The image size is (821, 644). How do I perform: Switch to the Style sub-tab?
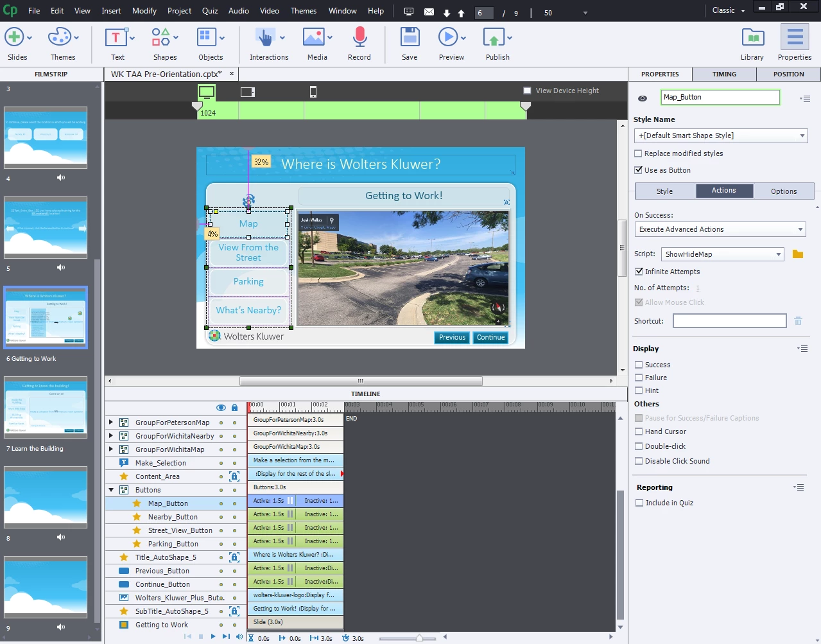coord(664,191)
